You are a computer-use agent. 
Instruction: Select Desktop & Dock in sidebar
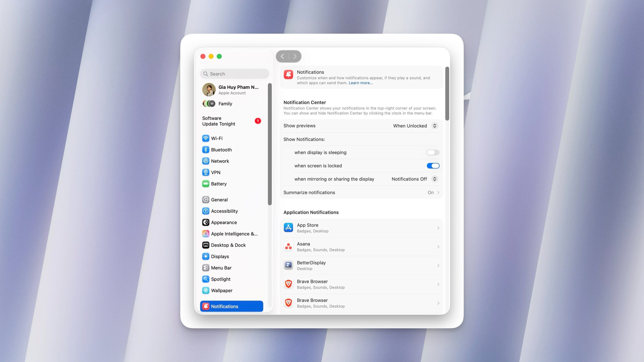point(228,245)
